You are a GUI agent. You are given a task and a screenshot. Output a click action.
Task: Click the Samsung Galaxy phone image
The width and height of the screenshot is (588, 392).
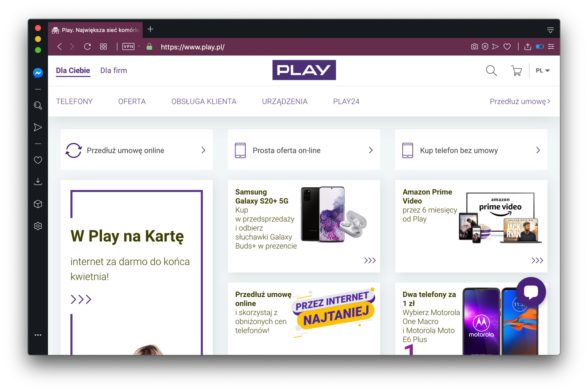coord(334,214)
